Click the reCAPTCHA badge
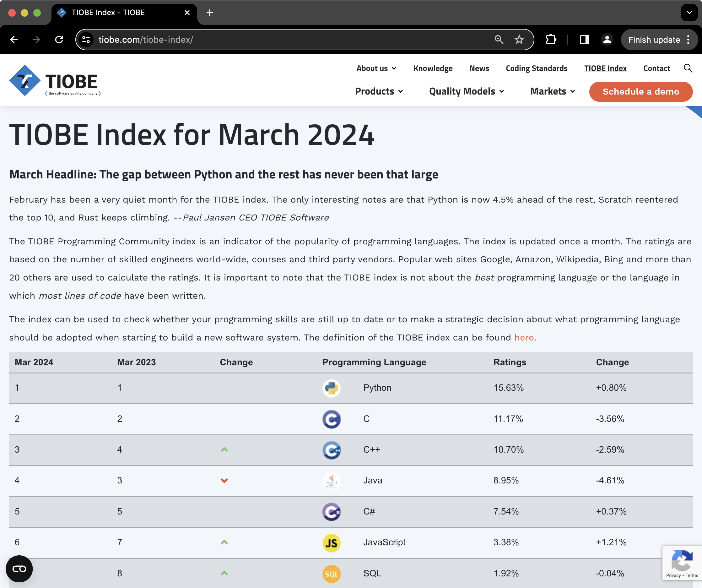The height and width of the screenshot is (588, 702). click(682, 563)
